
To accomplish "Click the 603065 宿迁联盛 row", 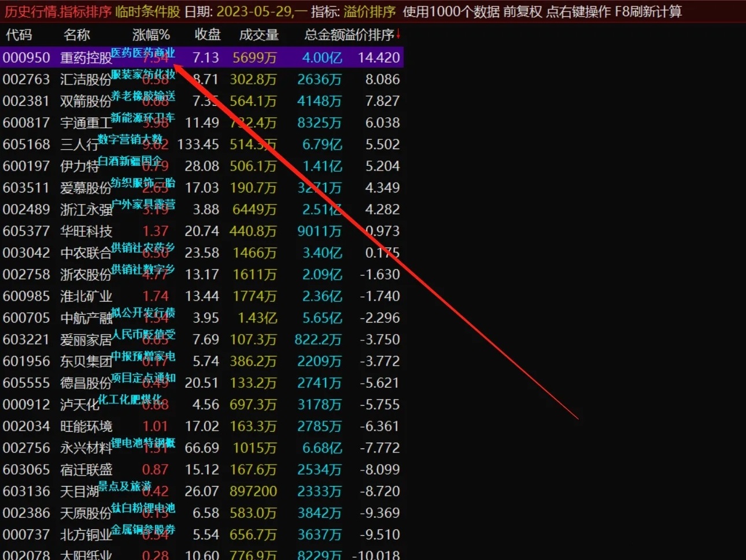I will click(x=201, y=469).
